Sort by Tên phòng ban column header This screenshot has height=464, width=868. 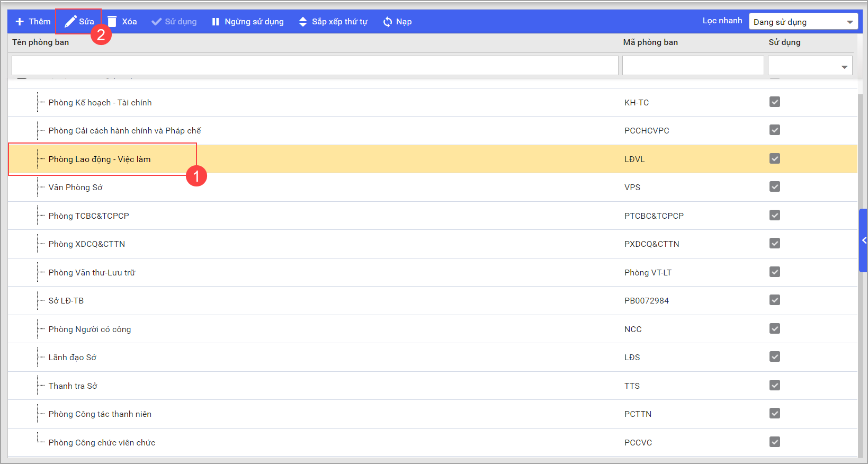tap(41, 42)
